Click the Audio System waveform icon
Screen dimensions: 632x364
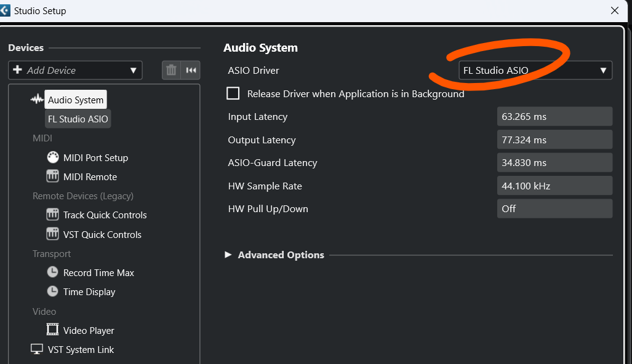[x=37, y=99]
